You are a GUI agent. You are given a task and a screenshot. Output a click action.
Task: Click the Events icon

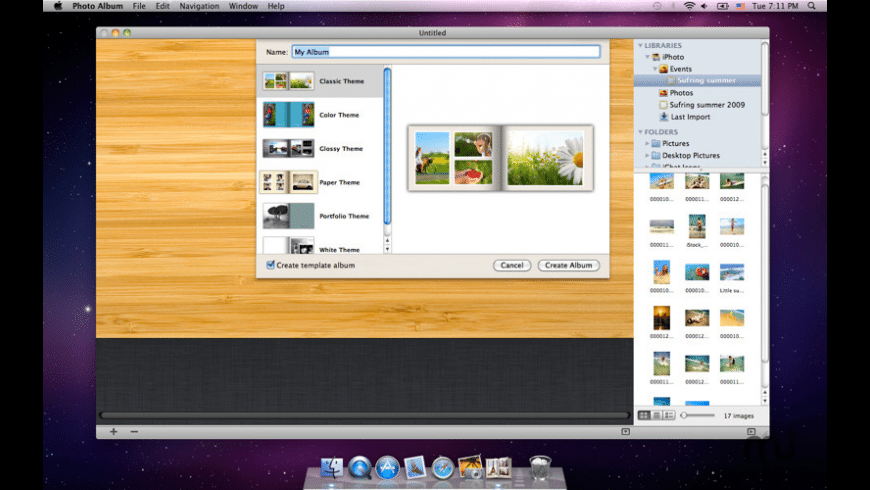coord(664,69)
